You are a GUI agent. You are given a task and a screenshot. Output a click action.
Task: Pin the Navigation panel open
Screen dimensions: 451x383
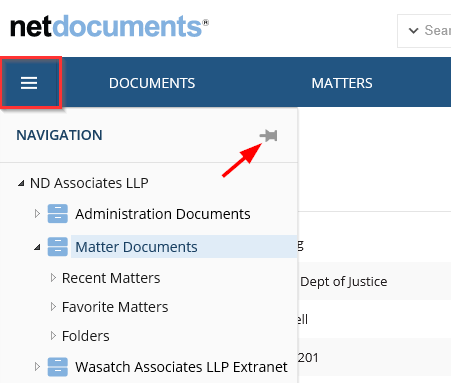269,136
